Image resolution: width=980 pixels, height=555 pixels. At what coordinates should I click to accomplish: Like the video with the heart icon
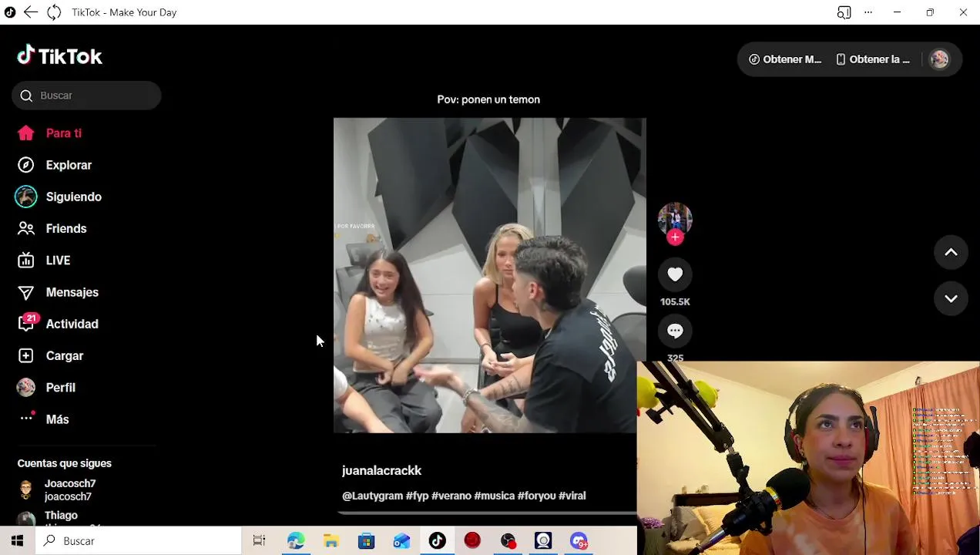[x=675, y=274]
